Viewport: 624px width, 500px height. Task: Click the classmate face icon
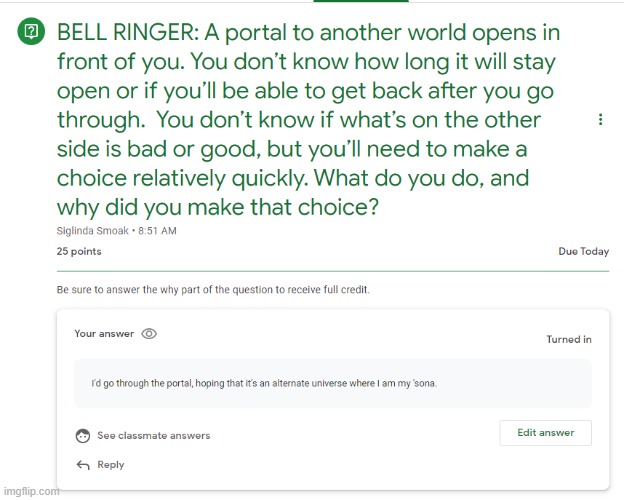[83, 436]
